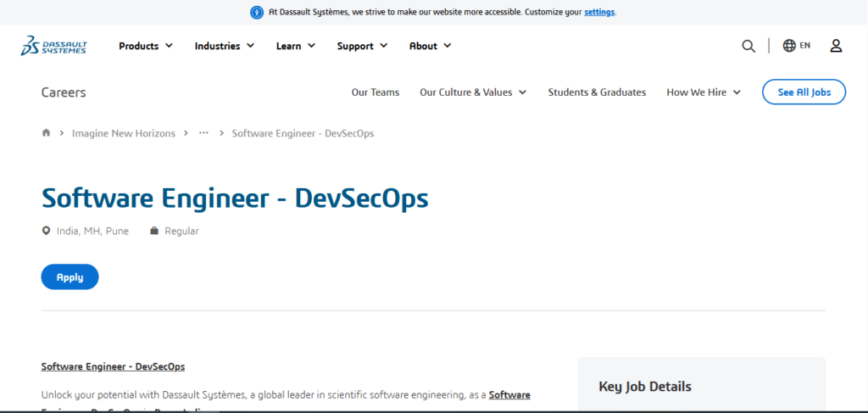Click the Key Job Details heading
Viewport: 868px width, 413px height.
coord(645,387)
